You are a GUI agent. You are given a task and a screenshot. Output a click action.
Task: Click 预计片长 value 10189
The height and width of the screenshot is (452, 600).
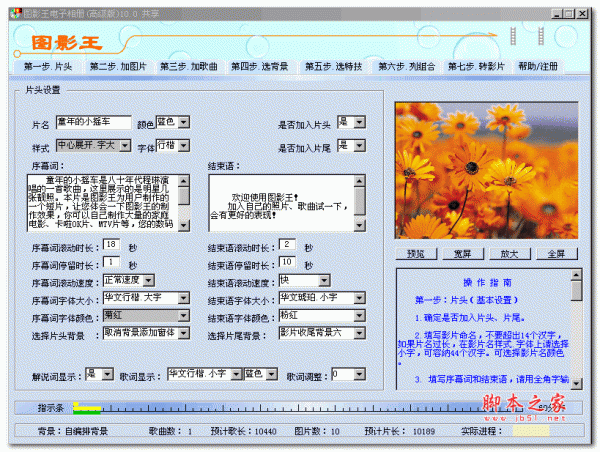pyautogui.click(x=424, y=432)
